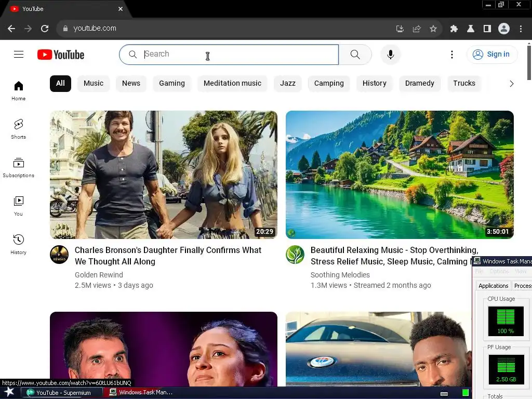The width and height of the screenshot is (532, 399).
Task: Select the Music filter chip
Action: pyautogui.click(x=94, y=84)
